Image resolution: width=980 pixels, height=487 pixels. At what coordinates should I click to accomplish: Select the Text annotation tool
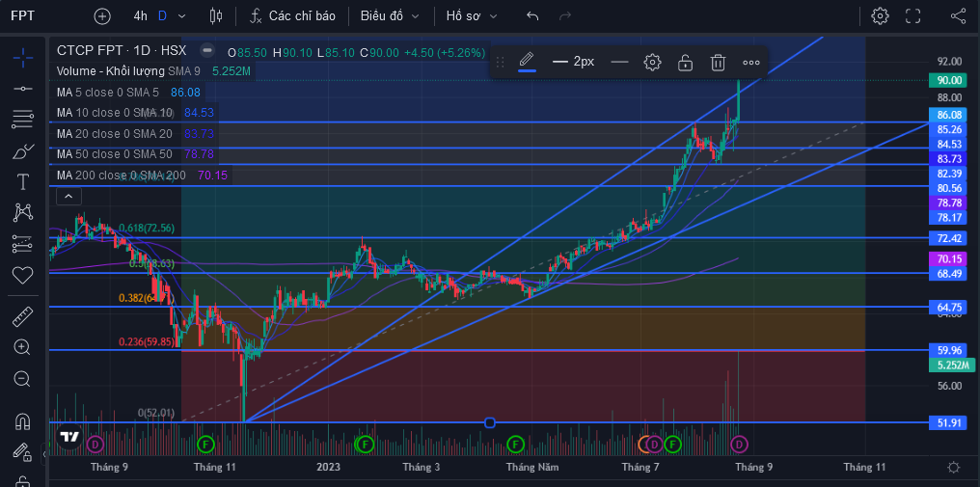[23, 182]
